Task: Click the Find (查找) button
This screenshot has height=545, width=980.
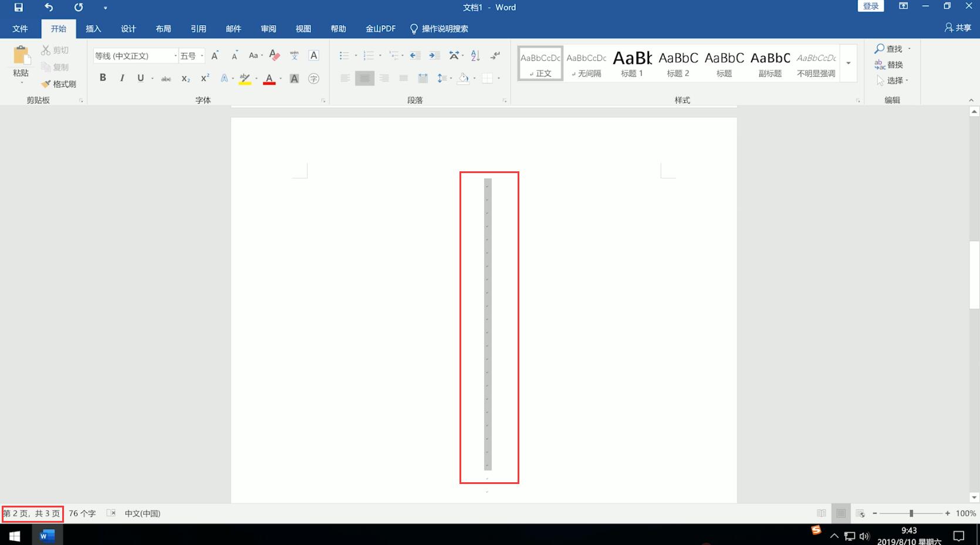Action: click(888, 49)
